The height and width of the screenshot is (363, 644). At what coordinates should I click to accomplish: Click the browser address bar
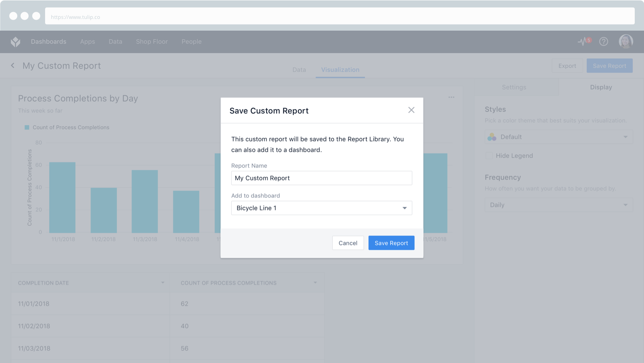(340, 17)
